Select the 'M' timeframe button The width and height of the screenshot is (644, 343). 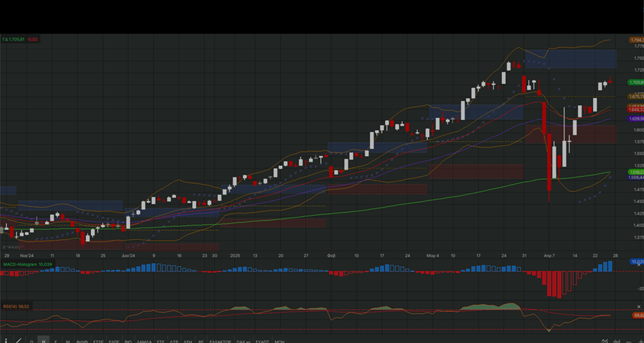[68, 341]
